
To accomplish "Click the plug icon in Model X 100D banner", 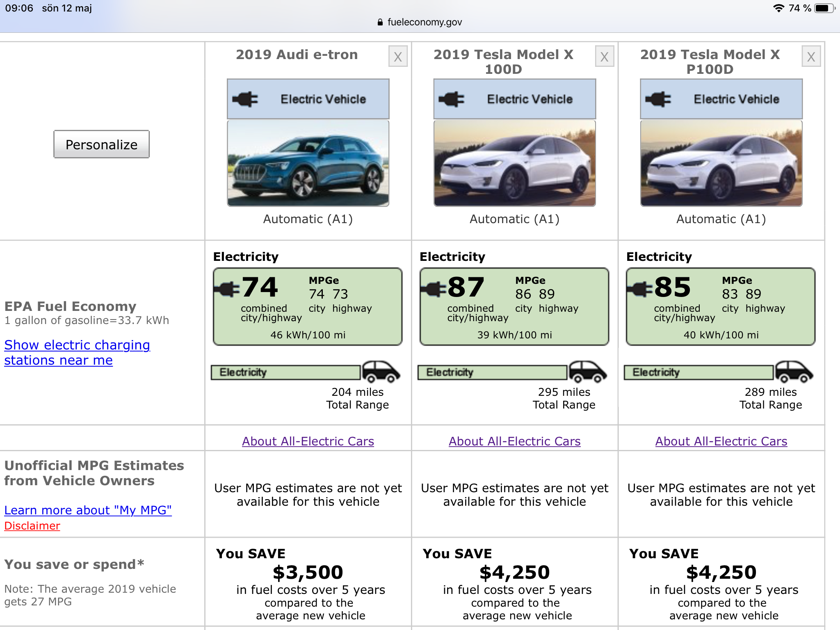I will (x=452, y=99).
